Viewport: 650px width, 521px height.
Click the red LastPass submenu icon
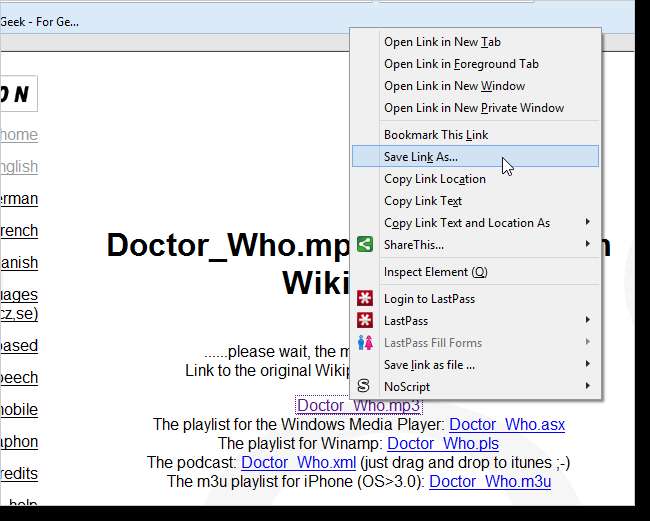click(365, 320)
